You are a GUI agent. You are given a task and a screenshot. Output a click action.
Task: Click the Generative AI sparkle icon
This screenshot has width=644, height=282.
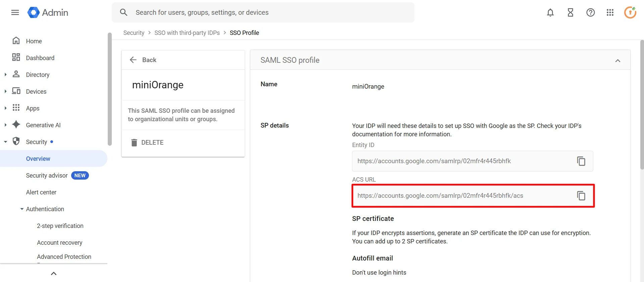coord(16,124)
